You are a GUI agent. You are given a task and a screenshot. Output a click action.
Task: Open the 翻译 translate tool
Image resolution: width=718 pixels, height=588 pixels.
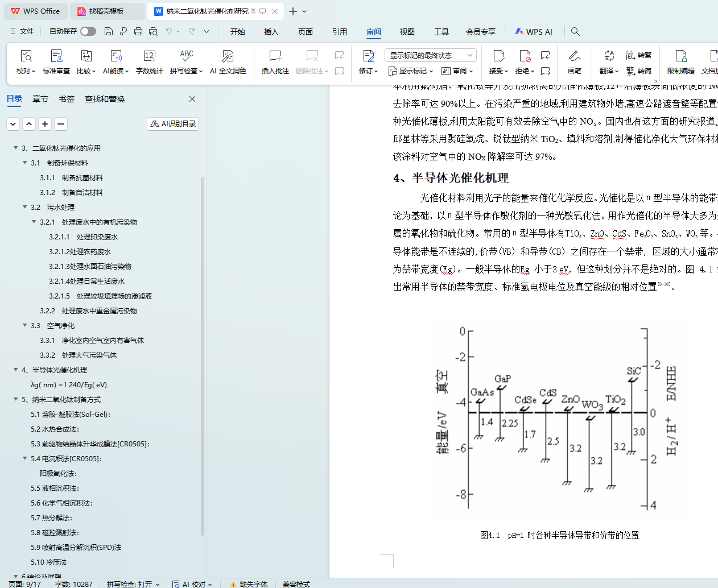click(609, 62)
